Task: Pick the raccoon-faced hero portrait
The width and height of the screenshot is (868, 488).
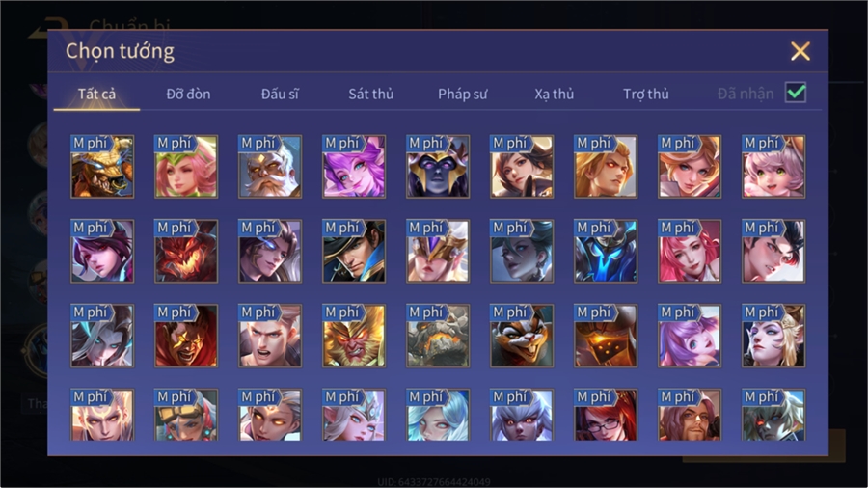Action: pyautogui.click(x=522, y=336)
